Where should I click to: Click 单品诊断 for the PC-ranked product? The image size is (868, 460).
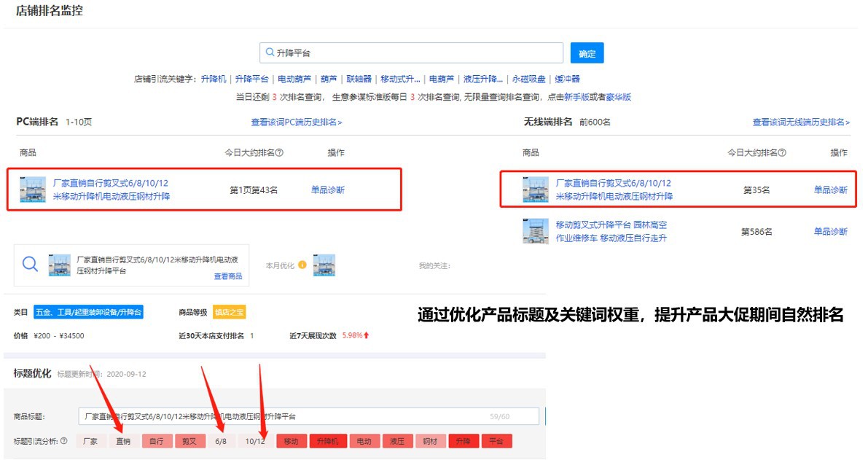328,190
